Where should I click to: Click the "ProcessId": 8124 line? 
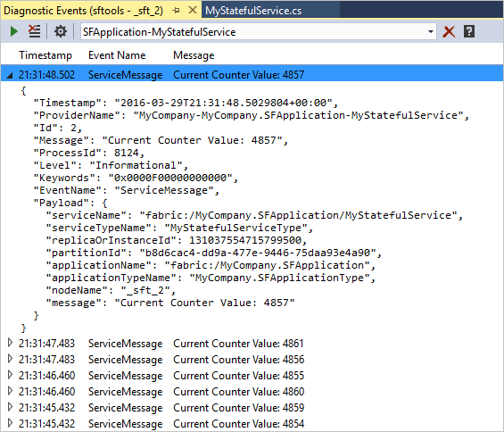[x=89, y=153]
